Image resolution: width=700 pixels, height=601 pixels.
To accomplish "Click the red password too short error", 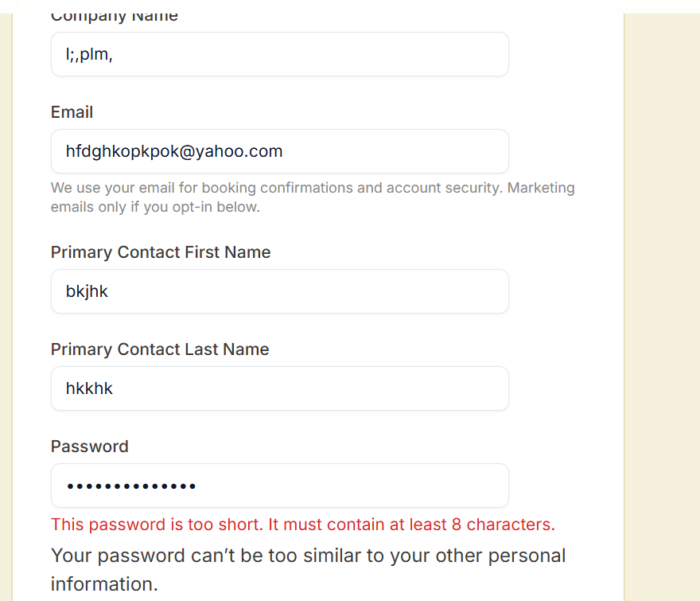I will pos(302,525).
